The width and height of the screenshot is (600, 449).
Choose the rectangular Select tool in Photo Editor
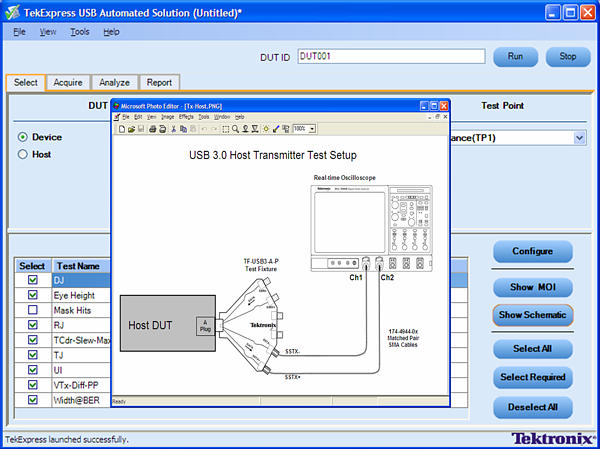[225, 128]
